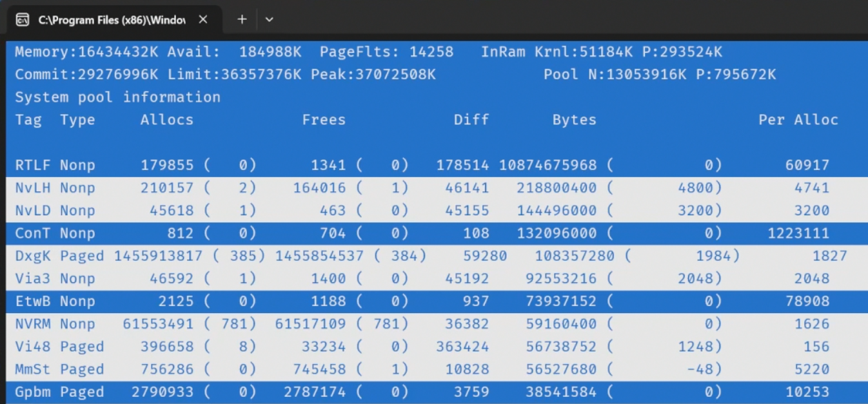Select the C:\Program Files (x86) terminal tab

[x=114, y=20]
